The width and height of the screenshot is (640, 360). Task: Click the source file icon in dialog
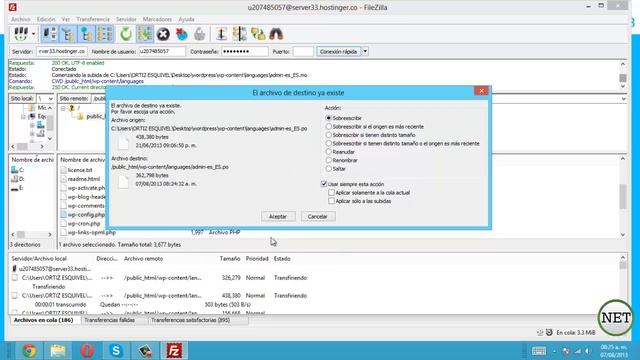point(123,142)
